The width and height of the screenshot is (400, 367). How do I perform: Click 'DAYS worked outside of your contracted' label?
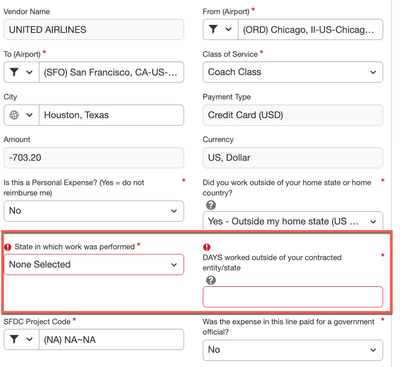[x=272, y=262]
